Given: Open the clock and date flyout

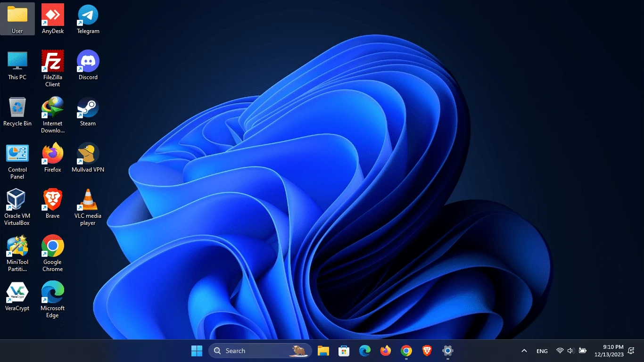Looking at the screenshot, I should point(608,351).
